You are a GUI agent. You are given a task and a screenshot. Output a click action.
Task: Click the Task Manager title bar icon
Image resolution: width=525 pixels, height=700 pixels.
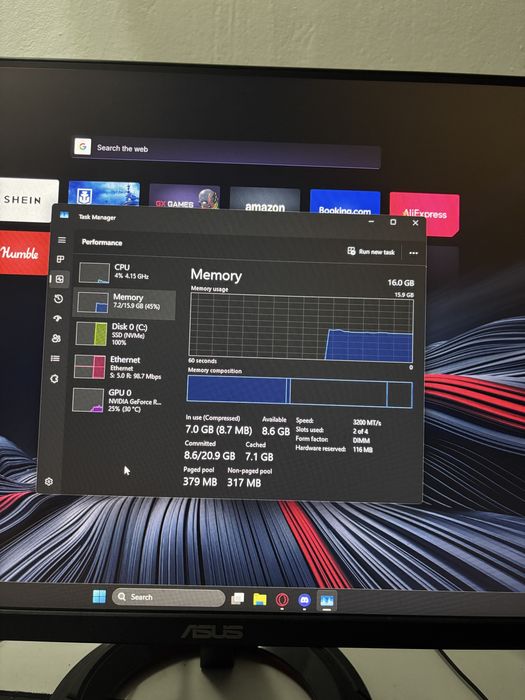click(x=64, y=215)
